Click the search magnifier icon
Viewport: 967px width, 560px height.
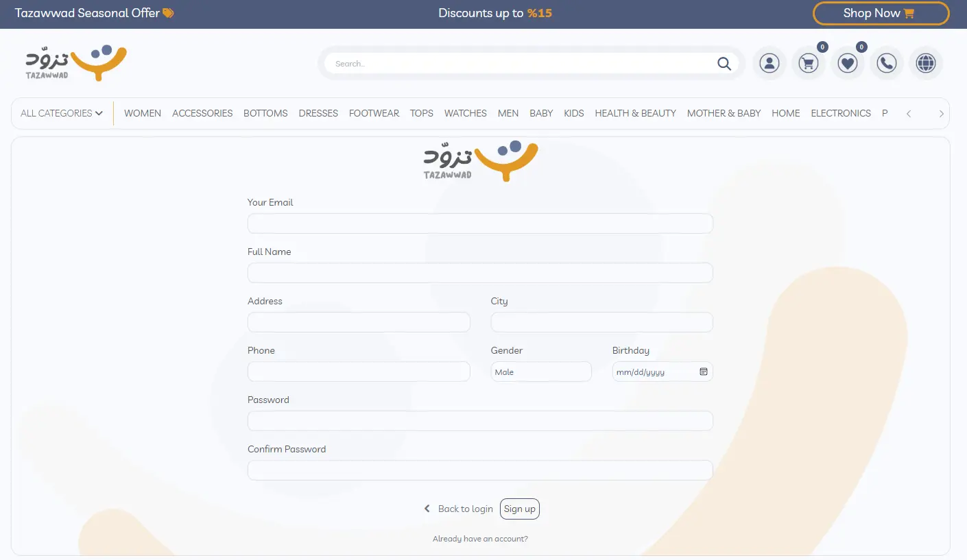tap(724, 64)
